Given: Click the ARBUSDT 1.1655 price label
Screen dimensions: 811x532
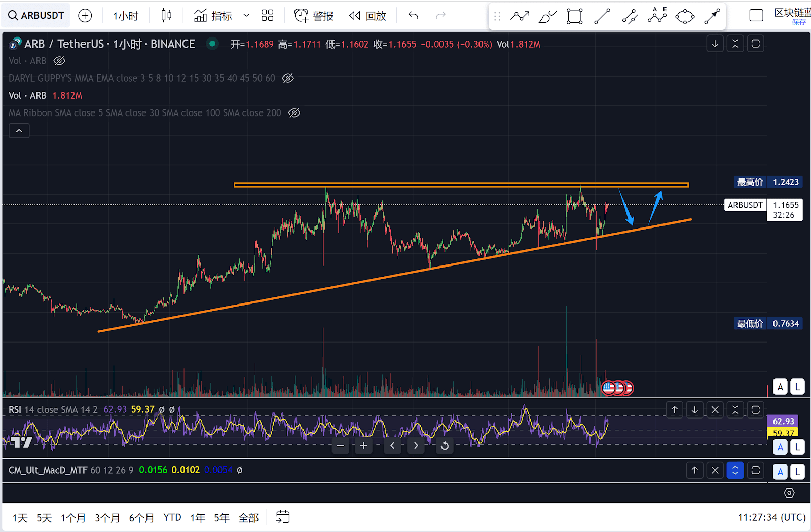Looking at the screenshot, I should click(x=763, y=210).
